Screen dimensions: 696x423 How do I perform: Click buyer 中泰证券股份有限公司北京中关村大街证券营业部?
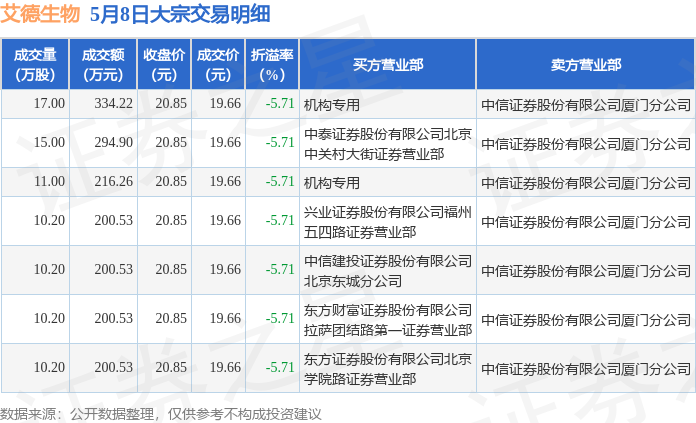[x=388, y=144]
